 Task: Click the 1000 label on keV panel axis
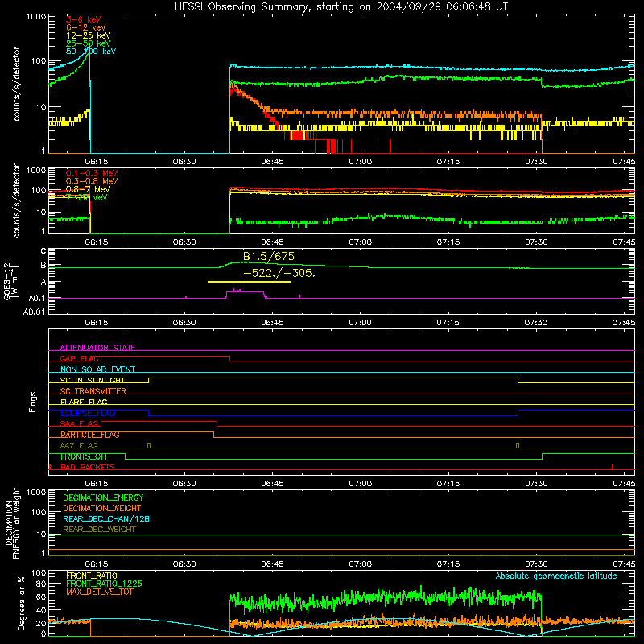(36, 17)
